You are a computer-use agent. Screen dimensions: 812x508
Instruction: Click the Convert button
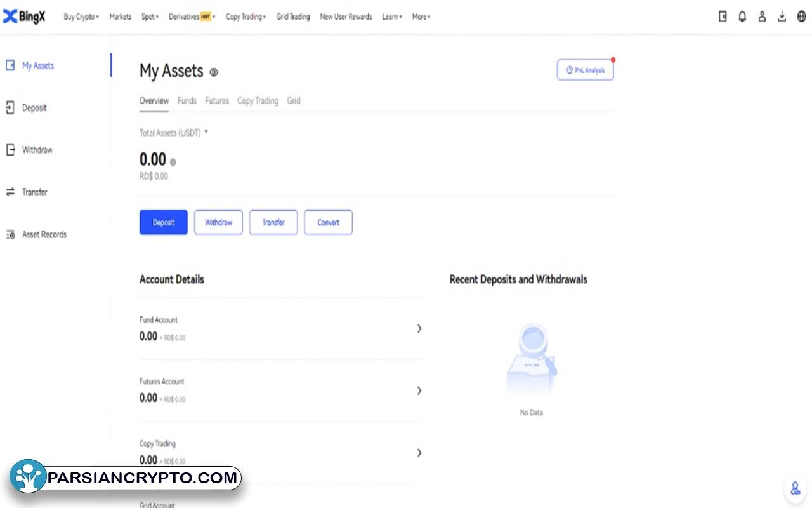[328, 222]
